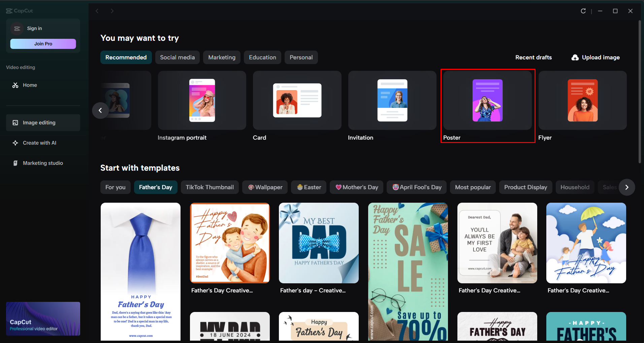Click the Home icon in sidebar
Image resolution: width=644 pixels, height=343 pixels.
tap(15, 85)
